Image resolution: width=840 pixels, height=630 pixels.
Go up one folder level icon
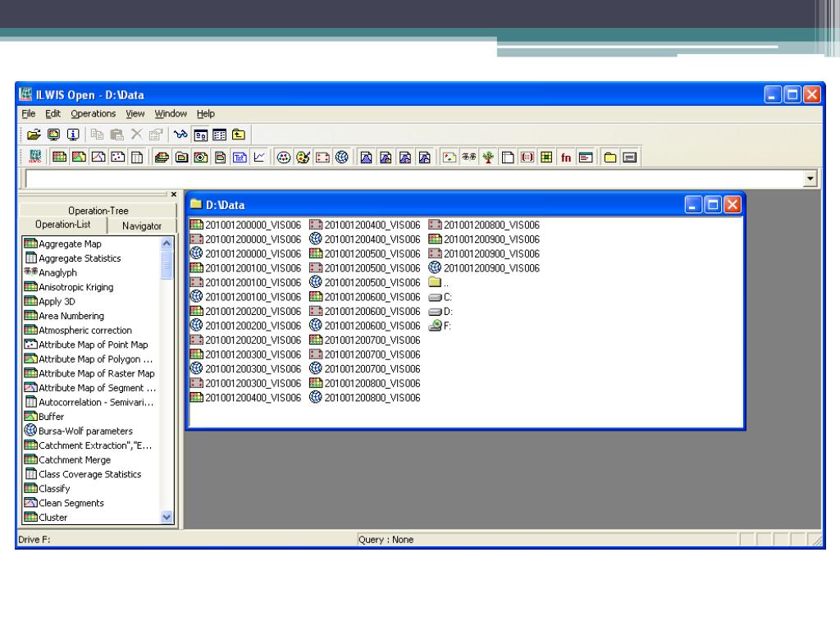(239, 135)
